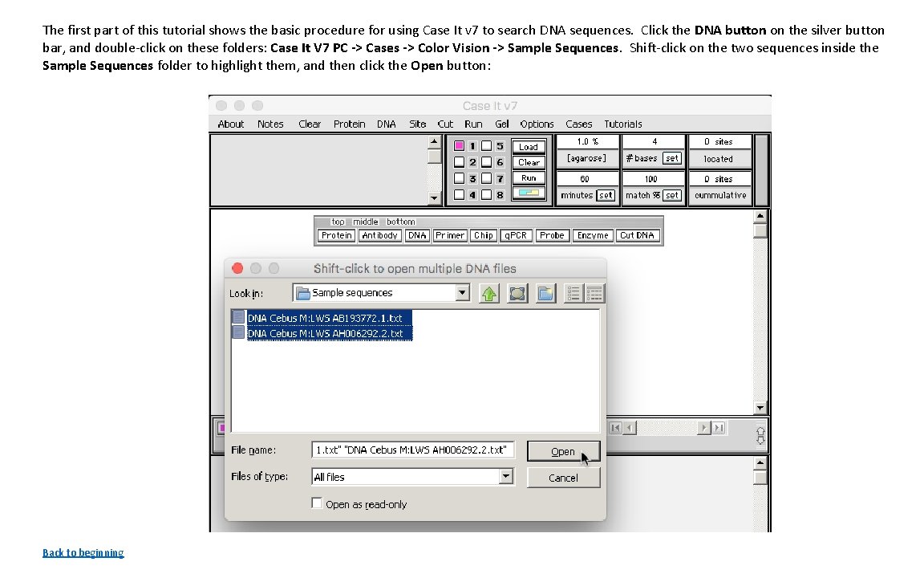Switch to the bottom tab above the button bar
This screenshot has height=578, width=924.
coord(400,222)
